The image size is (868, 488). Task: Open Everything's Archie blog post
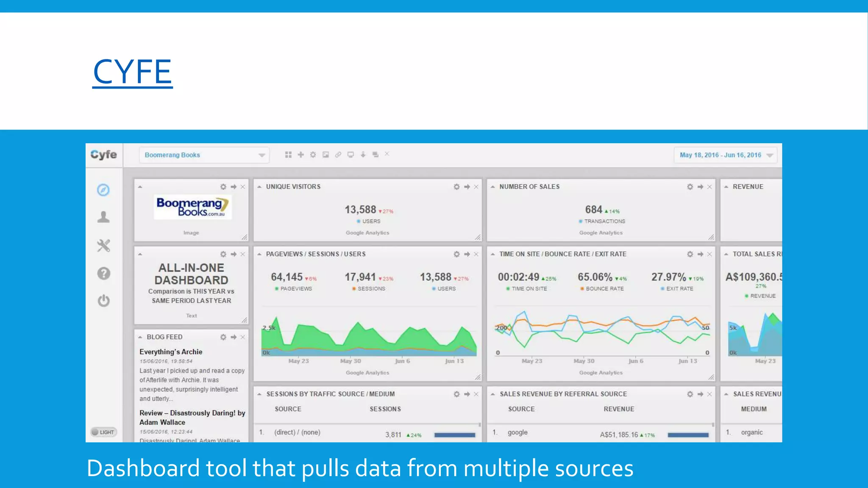point(171,352)
